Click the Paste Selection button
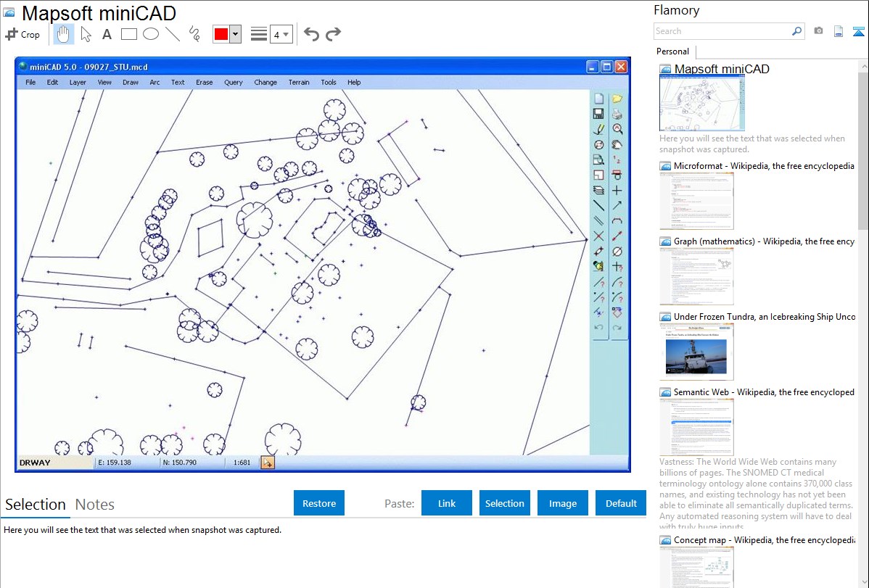Viewport: 869px width, 588px height. point(505,503)
